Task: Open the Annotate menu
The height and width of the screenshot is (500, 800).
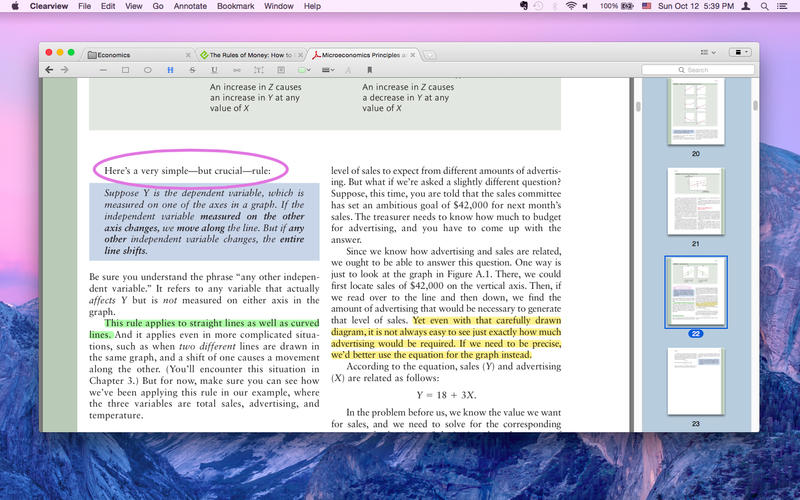Action: [190, 6]
